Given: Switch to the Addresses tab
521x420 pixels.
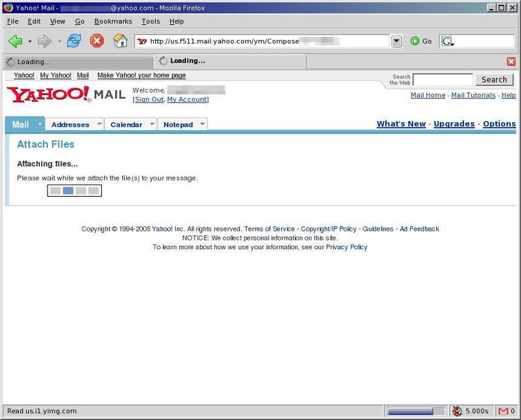Looking at the screenshot, I should [70, 125].
